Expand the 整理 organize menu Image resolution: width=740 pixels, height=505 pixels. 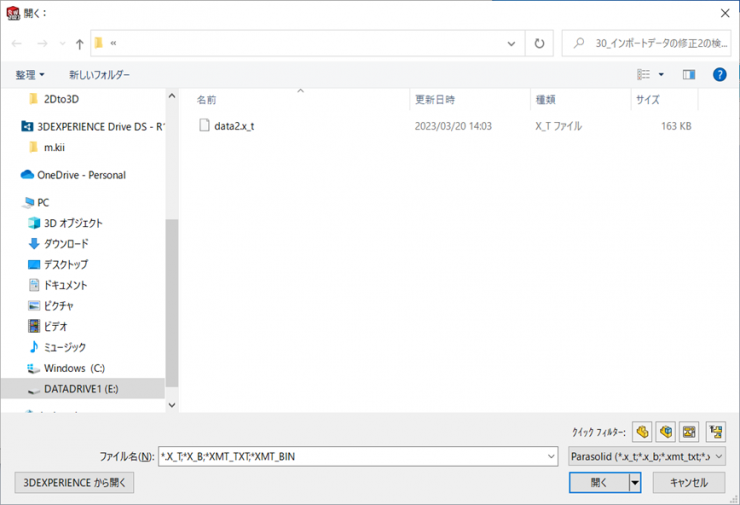pos(30,75)
